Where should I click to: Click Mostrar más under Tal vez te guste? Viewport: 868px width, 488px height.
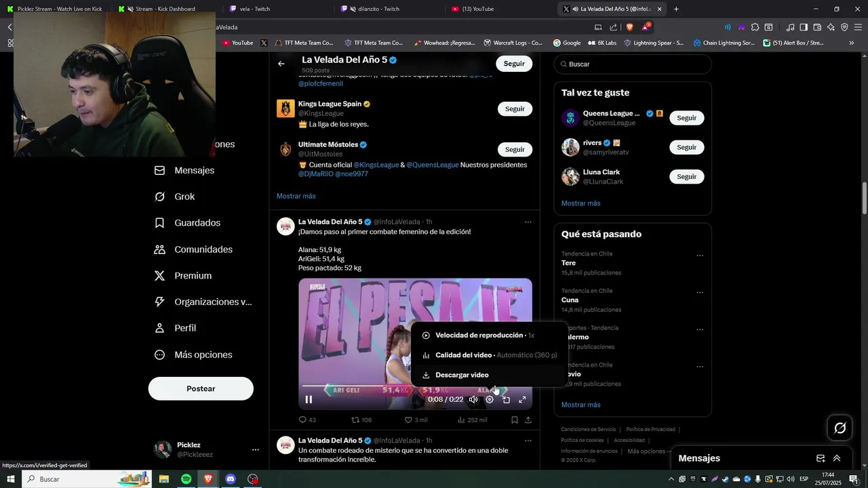click(580, 203)
